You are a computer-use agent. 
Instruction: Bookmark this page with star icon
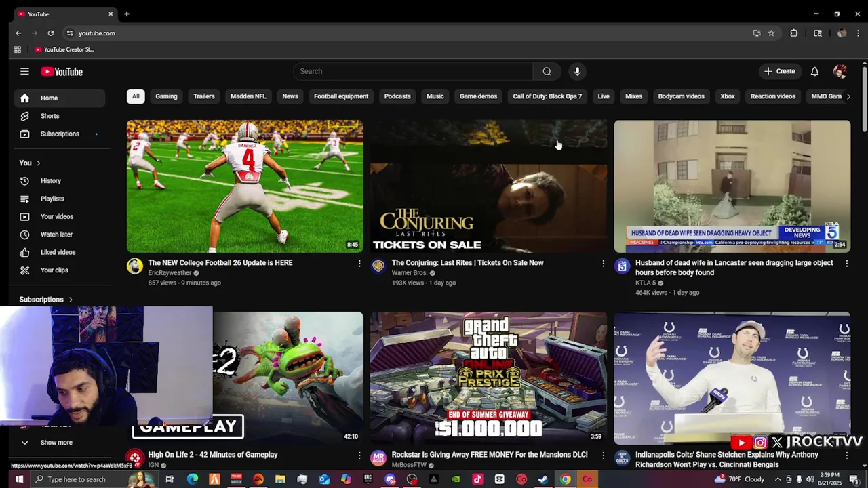pyautogui.click(x=771, y=33)
